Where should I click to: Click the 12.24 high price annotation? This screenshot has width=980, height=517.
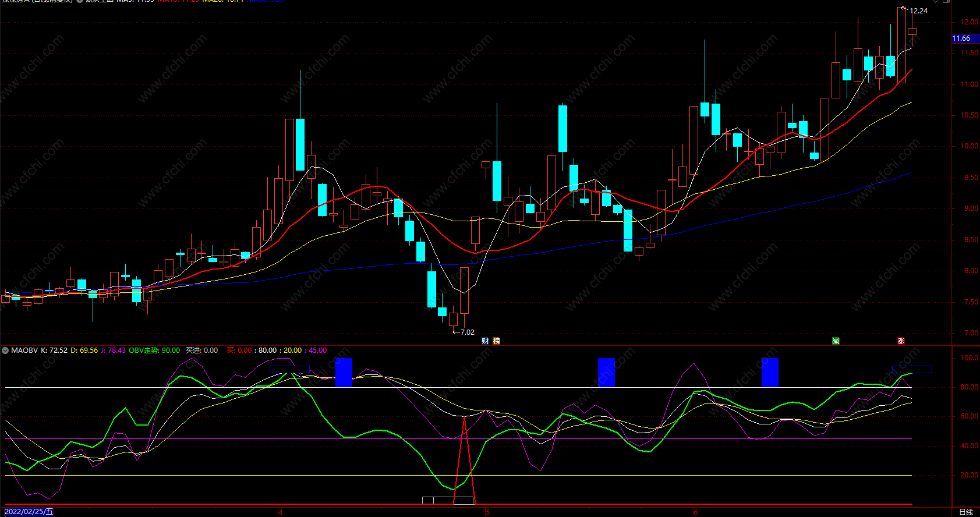(918, 11)
